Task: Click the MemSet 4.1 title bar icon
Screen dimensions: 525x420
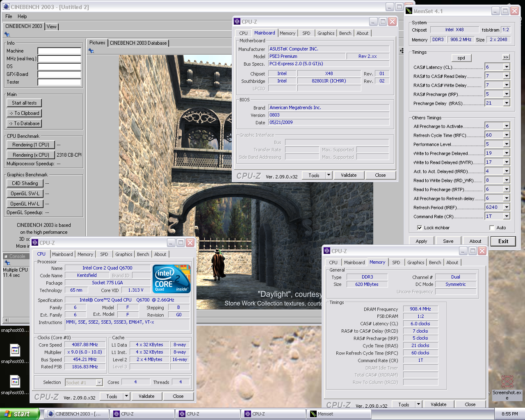Action: click(x=409, y=11)
